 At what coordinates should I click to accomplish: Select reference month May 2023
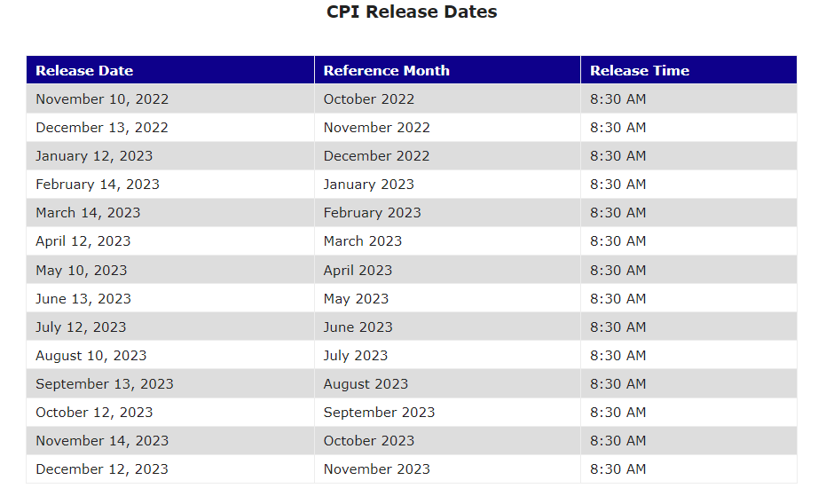point(356,299)
